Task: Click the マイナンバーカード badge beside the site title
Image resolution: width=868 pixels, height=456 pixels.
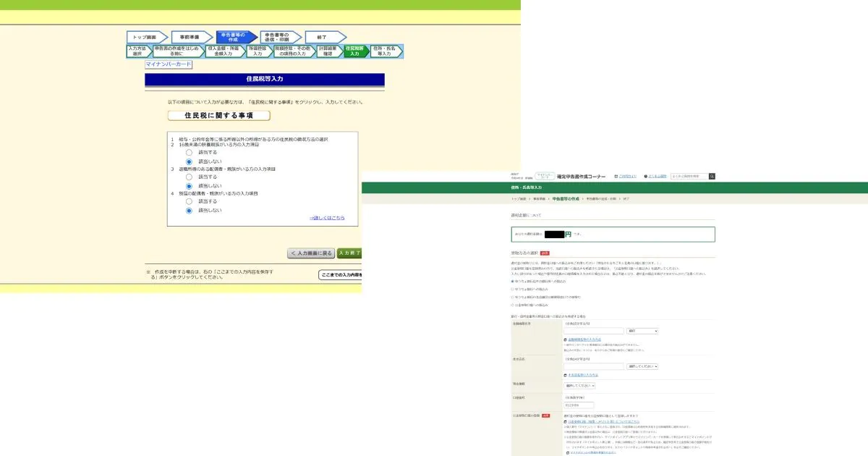Action: point(544,176)
